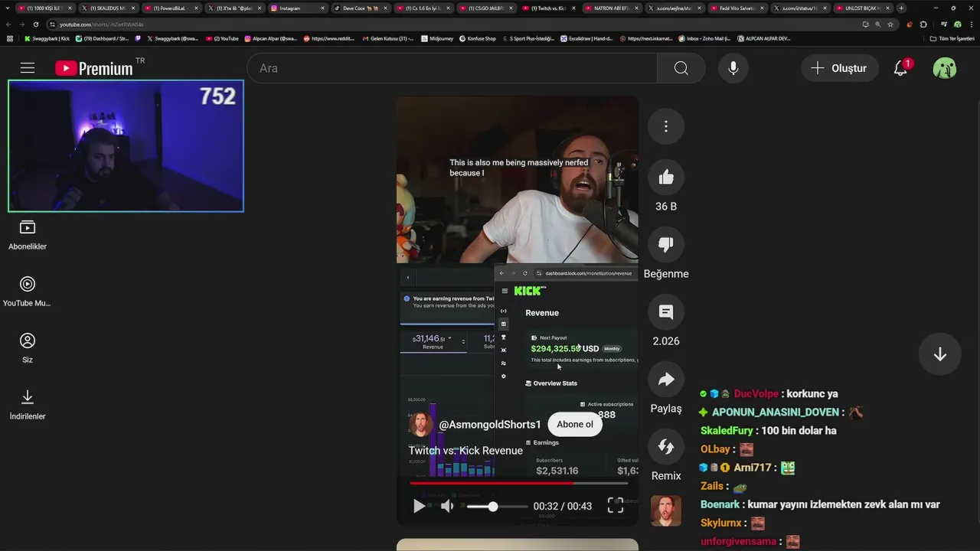Go back in the browser

[x=8, y=24]
